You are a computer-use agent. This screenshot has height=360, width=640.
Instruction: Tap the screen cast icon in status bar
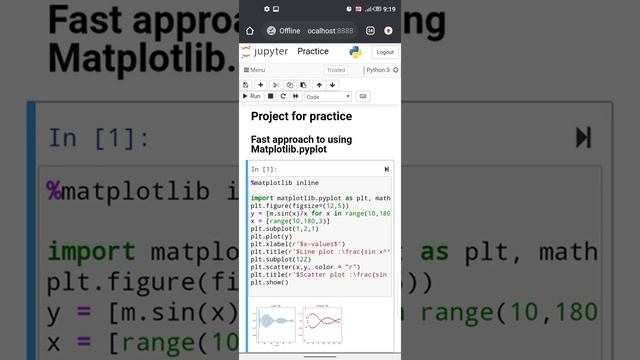(276, 9)
